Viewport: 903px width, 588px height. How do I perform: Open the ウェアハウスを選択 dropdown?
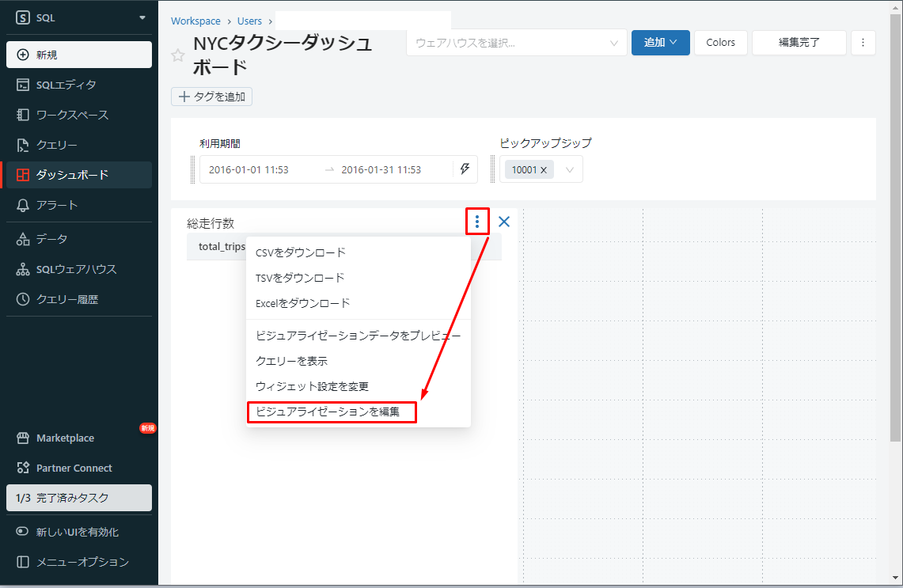(x=516, y=43)
